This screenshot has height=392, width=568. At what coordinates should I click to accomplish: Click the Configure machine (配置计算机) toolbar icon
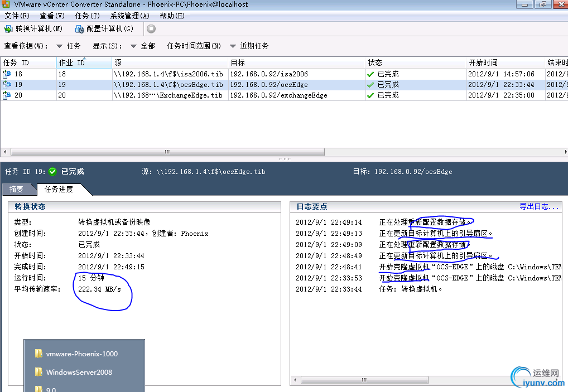(80, 28)
